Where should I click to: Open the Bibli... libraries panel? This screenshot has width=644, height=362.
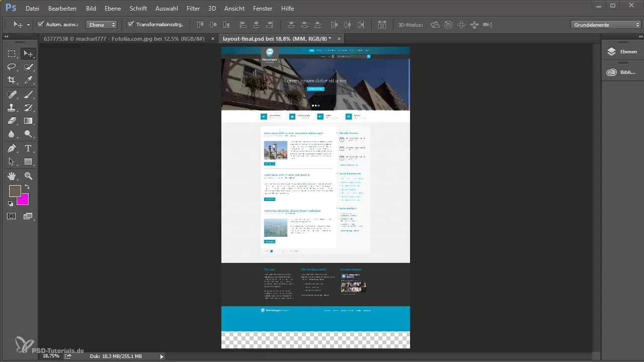point(622,72)
